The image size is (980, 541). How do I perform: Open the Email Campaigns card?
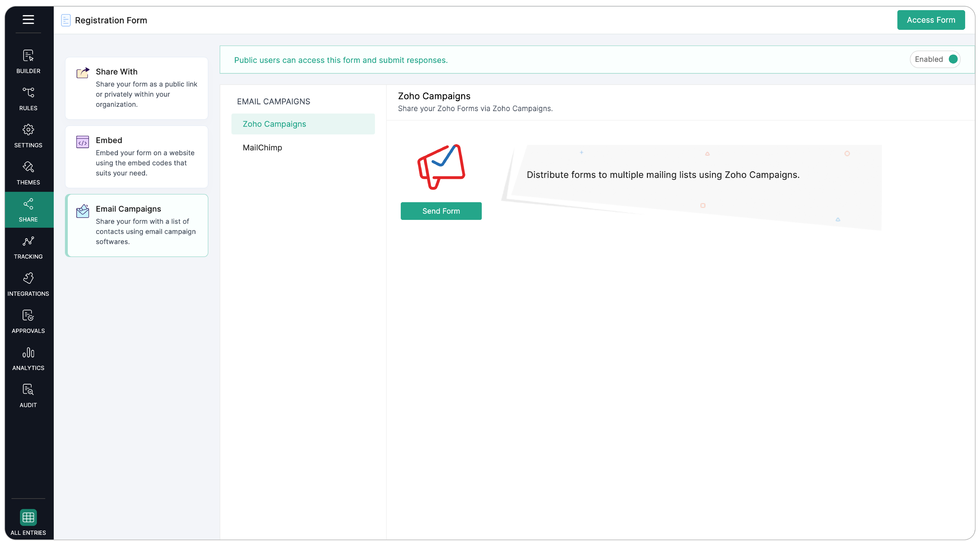137,225
